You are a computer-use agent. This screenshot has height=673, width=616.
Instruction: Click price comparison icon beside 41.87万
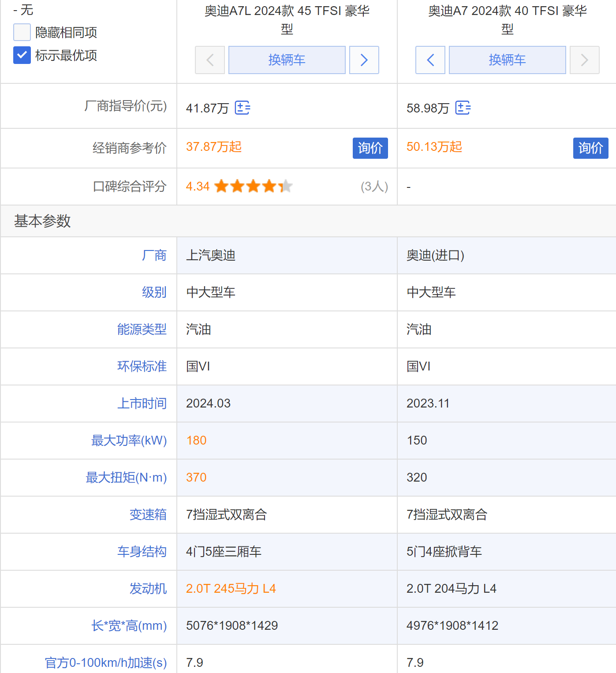242,108
